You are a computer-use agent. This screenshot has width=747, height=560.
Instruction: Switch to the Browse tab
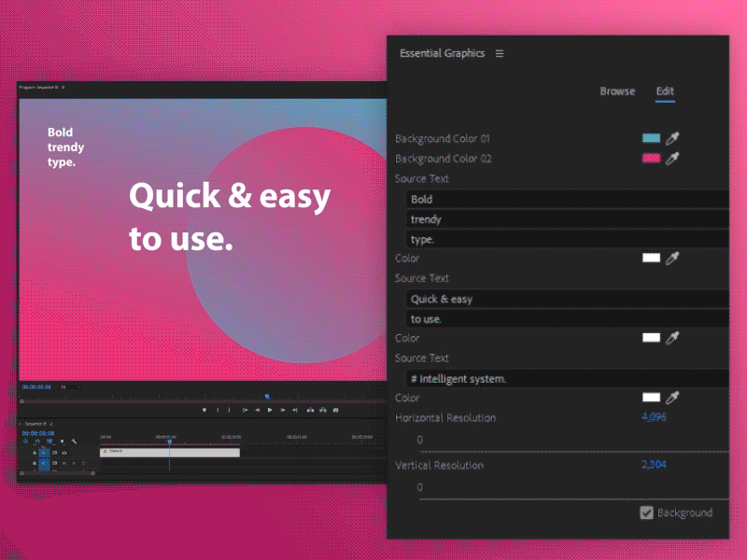pyautogui.click(x=617, y=91)
